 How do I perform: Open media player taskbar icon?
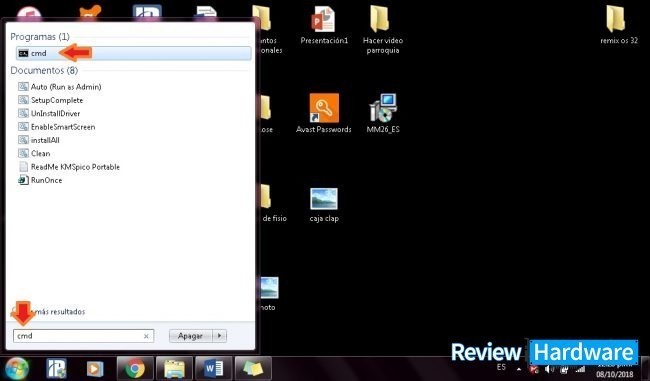coord(95,368)
